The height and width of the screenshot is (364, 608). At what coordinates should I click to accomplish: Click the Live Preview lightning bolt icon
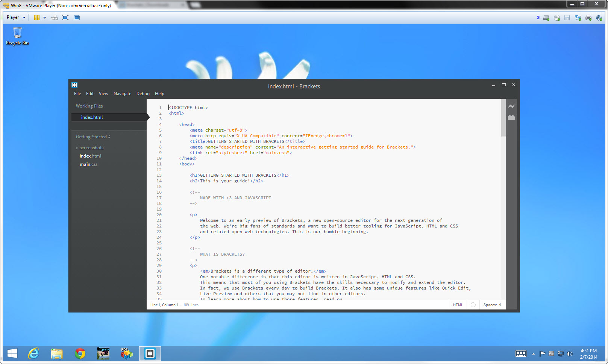[511, 106]
